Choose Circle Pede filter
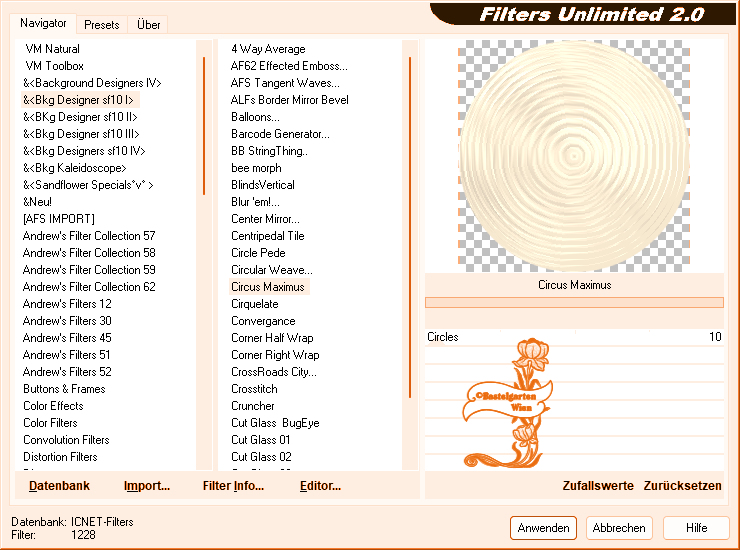This screenshot has height=550, width=740. pos(258,253)
